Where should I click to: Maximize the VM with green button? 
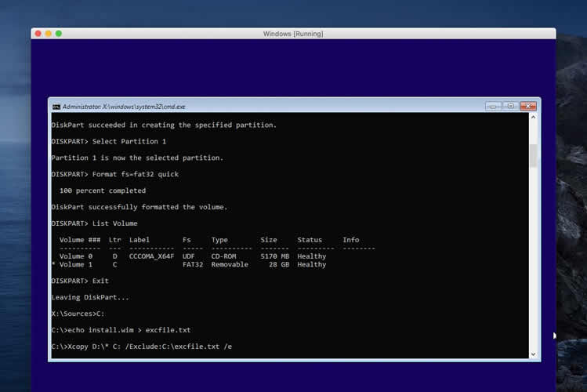point(59,34)
